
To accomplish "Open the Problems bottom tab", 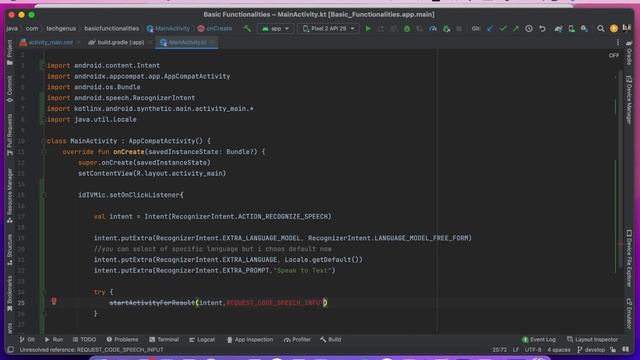I will pyautogui.click(x=122, y=340).
